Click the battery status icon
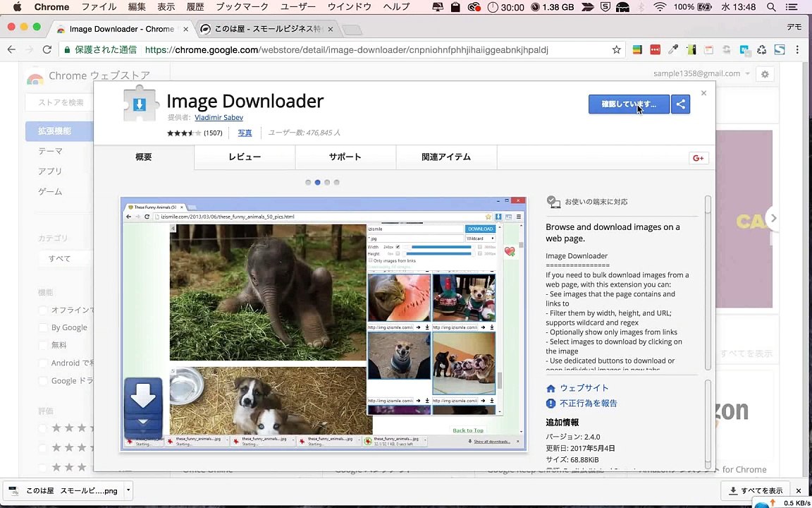 point(706,7)
